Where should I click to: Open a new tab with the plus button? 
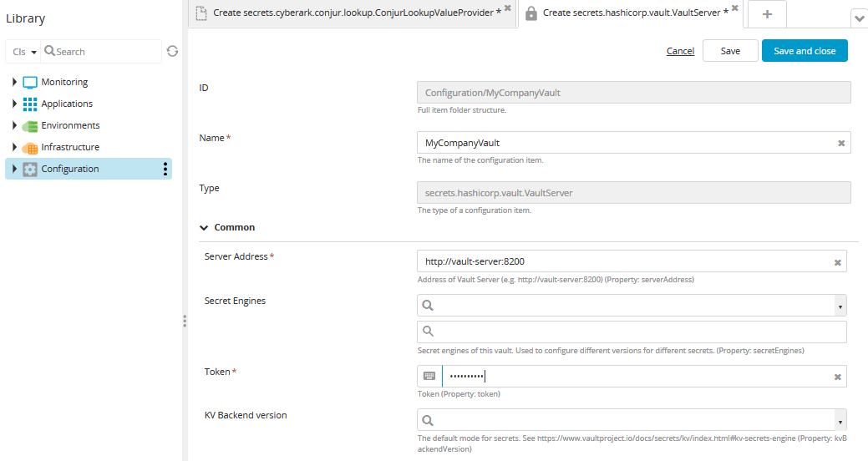767,14
